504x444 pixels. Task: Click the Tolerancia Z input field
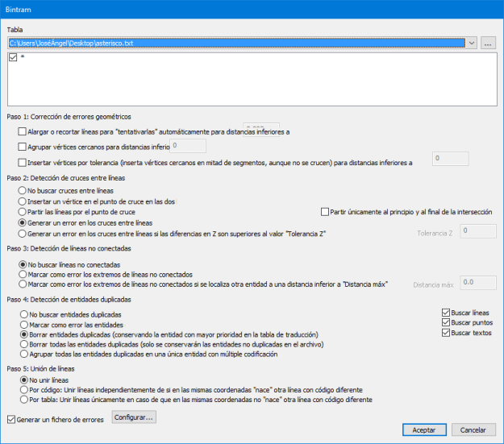[x=477, y=232]
